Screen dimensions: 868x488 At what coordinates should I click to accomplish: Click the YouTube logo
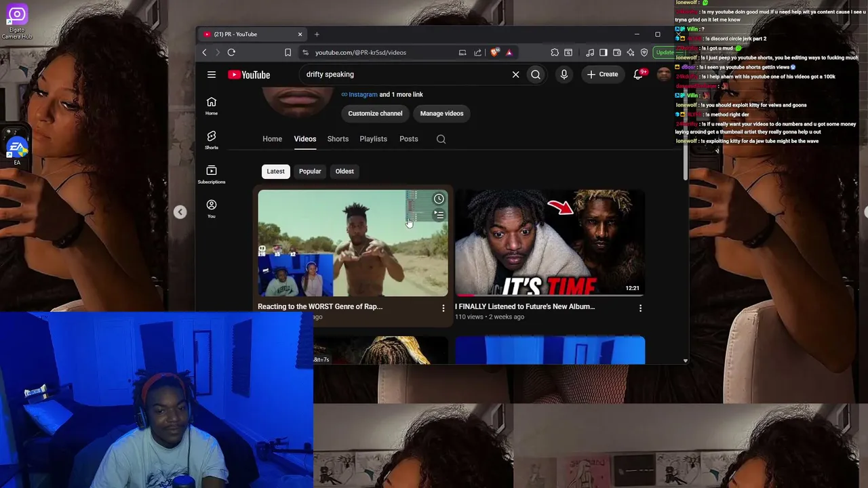[249, 75]
